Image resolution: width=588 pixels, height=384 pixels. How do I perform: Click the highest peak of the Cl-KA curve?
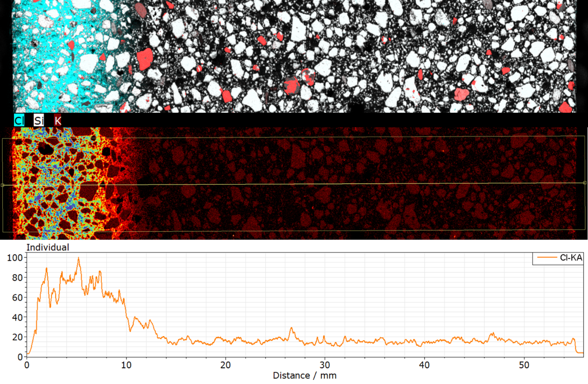point(79,258)
